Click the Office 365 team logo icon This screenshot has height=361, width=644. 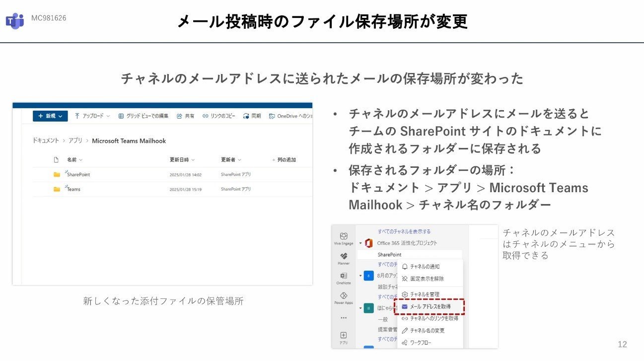point(368,243)
